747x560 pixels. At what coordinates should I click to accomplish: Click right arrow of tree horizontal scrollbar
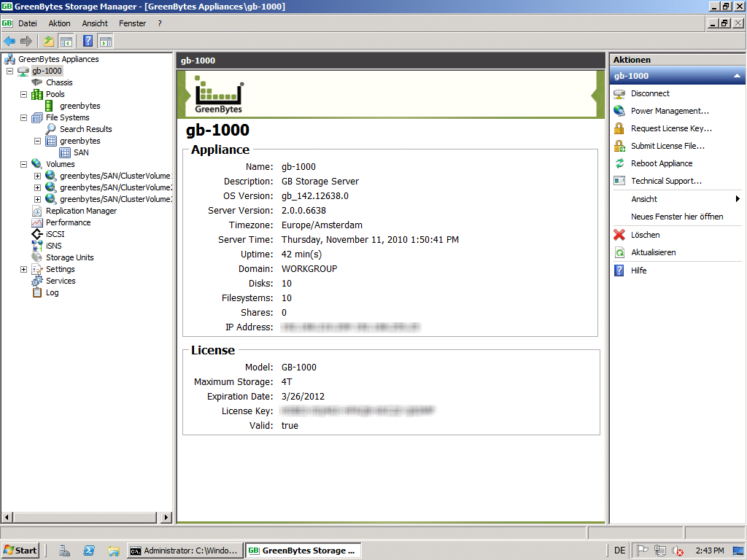click(166, 517)
